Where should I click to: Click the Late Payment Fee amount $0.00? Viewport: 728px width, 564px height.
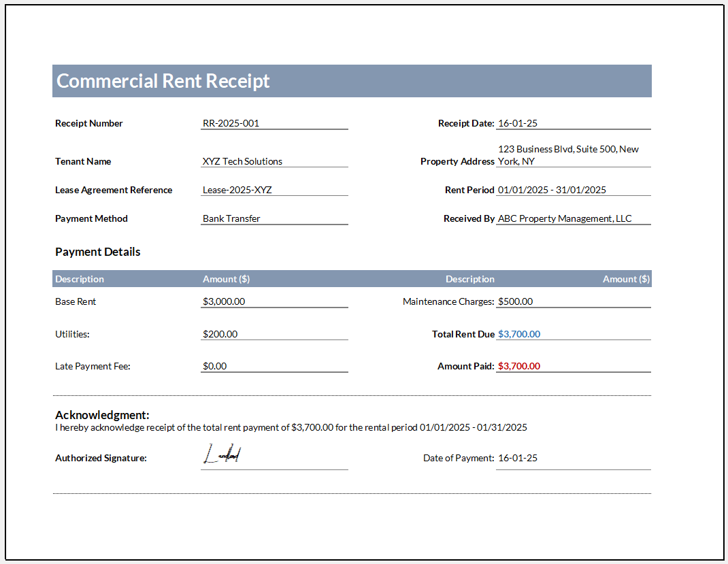[214, 366]
